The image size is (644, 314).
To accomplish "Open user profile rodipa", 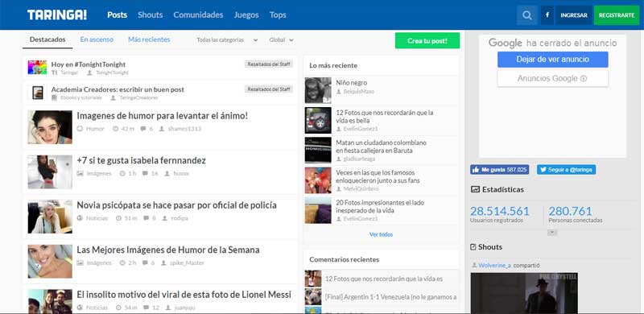I will pos(180,218).
